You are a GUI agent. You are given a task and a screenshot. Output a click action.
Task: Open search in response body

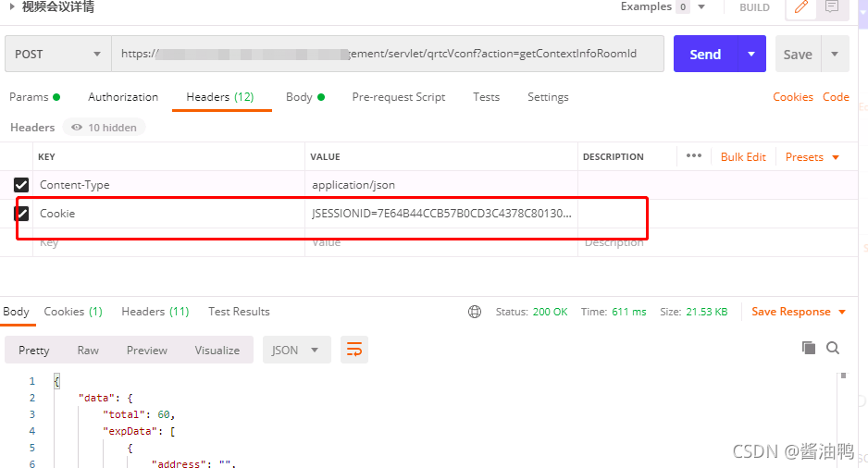click(833, 348)
